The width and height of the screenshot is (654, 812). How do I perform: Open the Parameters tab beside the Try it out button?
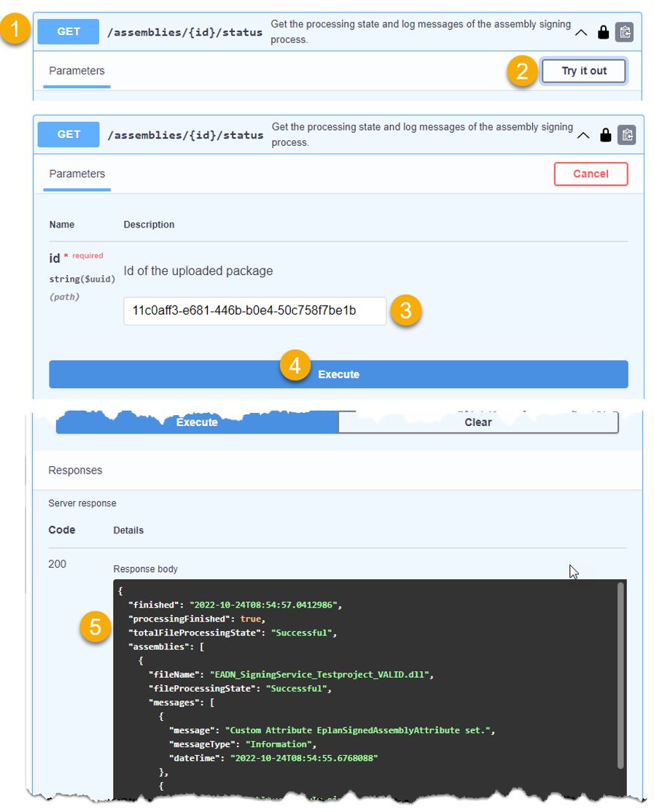(x=77, y=71)
